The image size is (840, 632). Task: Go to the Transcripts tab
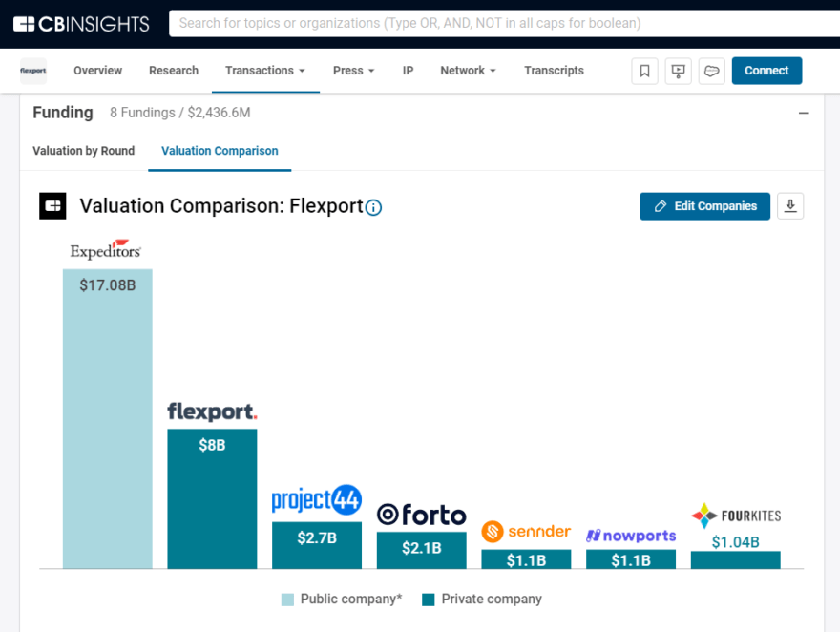tap(554, 71)
